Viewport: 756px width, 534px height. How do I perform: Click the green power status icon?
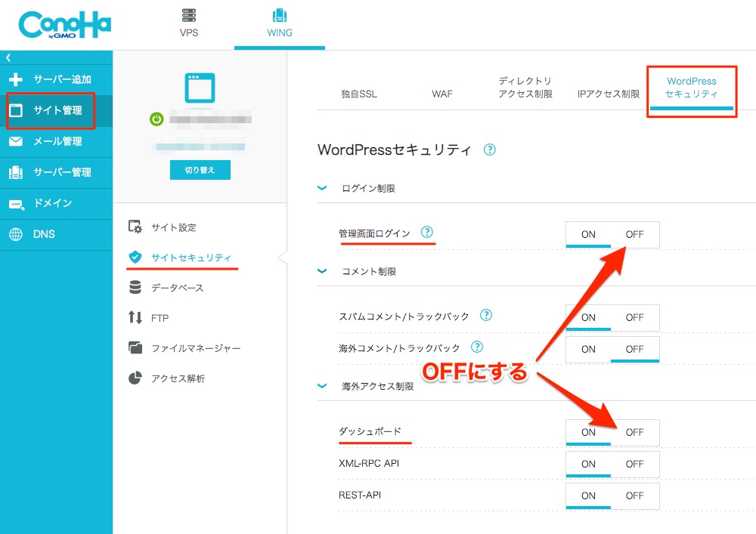point(156,119)
